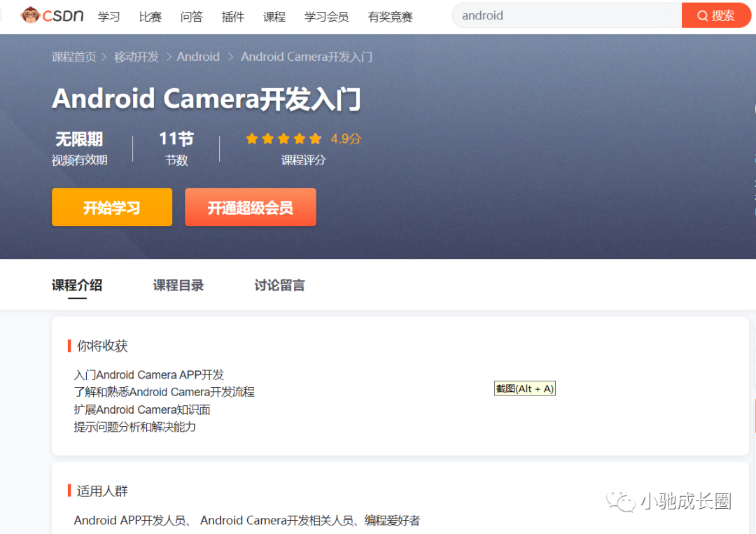756x534 pixels.
Task: Switch to the 课程介绍 tab
Action: click(x=77, y=286)
